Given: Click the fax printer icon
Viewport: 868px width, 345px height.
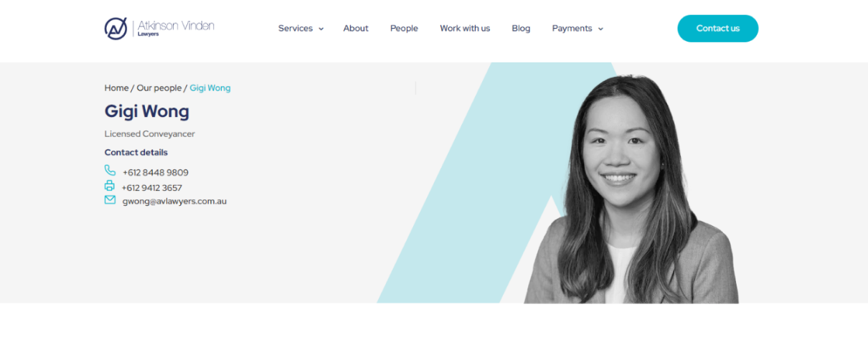Looking at the screenshot, I should click(x=110, y=186).
